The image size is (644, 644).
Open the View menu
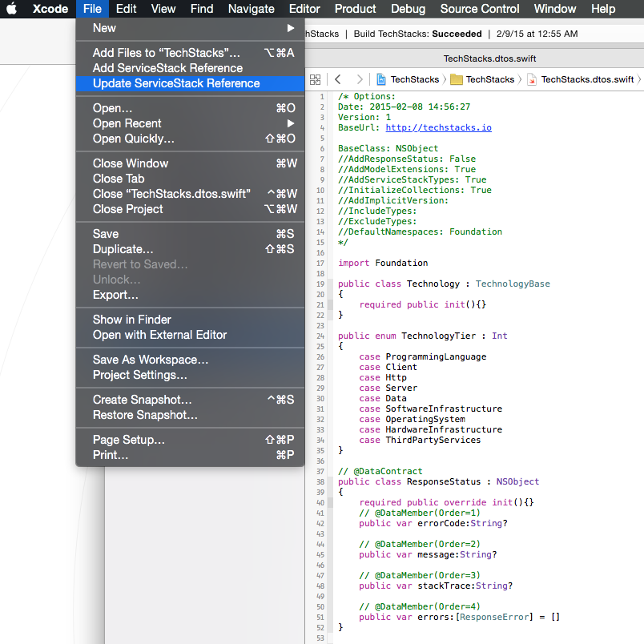[x=163, y=9]
